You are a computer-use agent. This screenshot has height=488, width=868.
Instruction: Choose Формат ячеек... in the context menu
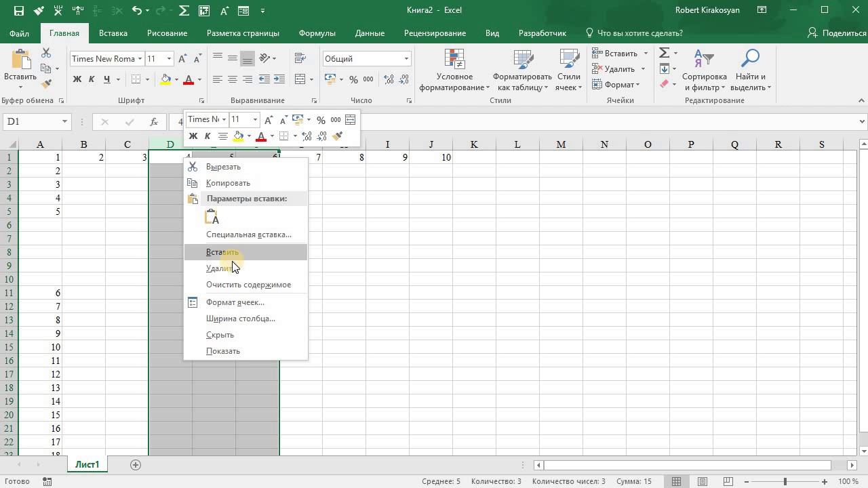click(x=245, y=302)
